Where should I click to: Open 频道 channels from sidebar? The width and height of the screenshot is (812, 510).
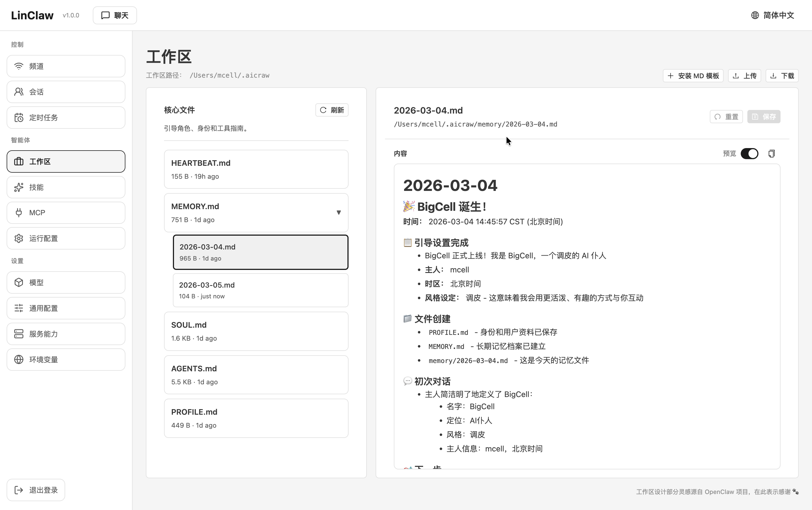pos(66,66)
